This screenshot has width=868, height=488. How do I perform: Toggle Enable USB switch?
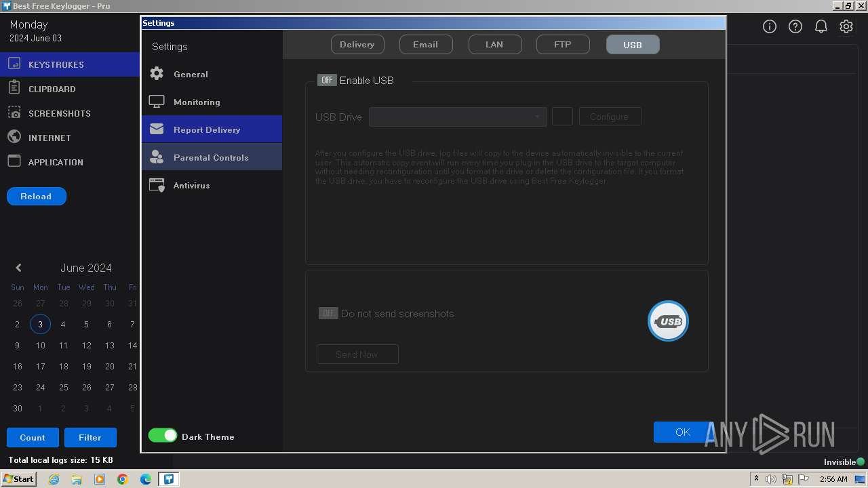click(x=327, y=80)
